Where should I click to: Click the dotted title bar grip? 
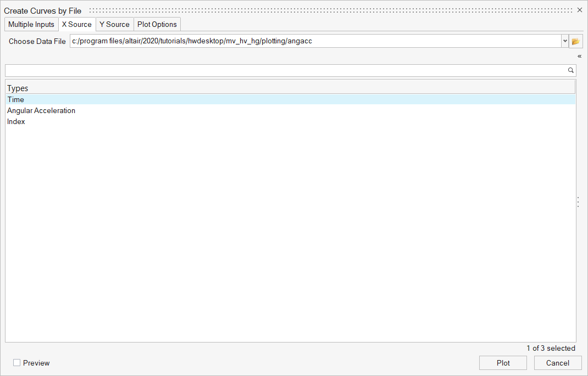tap(330, 10)
